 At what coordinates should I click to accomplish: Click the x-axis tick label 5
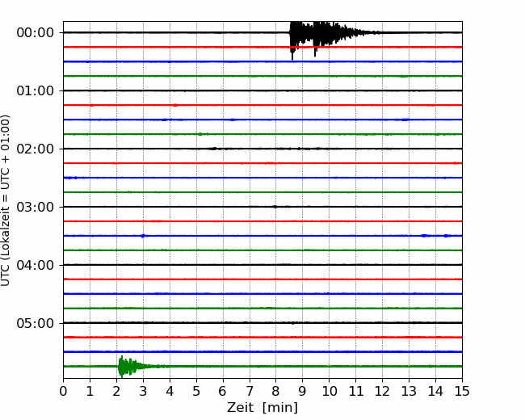196,391
